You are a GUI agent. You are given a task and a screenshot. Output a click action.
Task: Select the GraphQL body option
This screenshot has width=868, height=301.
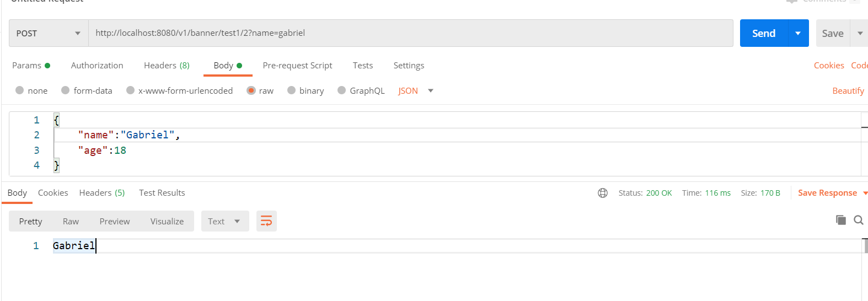342,90
